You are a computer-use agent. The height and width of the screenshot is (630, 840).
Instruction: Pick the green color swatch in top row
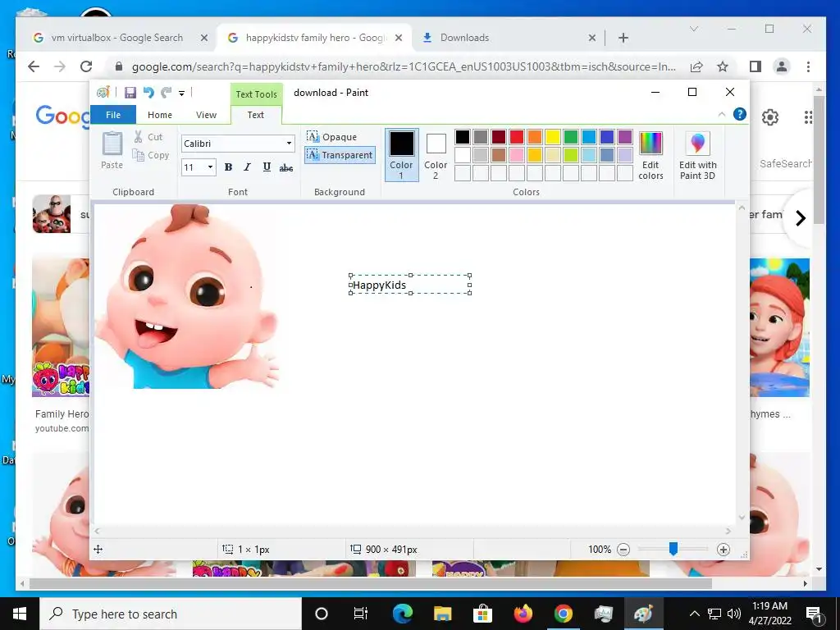click(x=571, y=137)
